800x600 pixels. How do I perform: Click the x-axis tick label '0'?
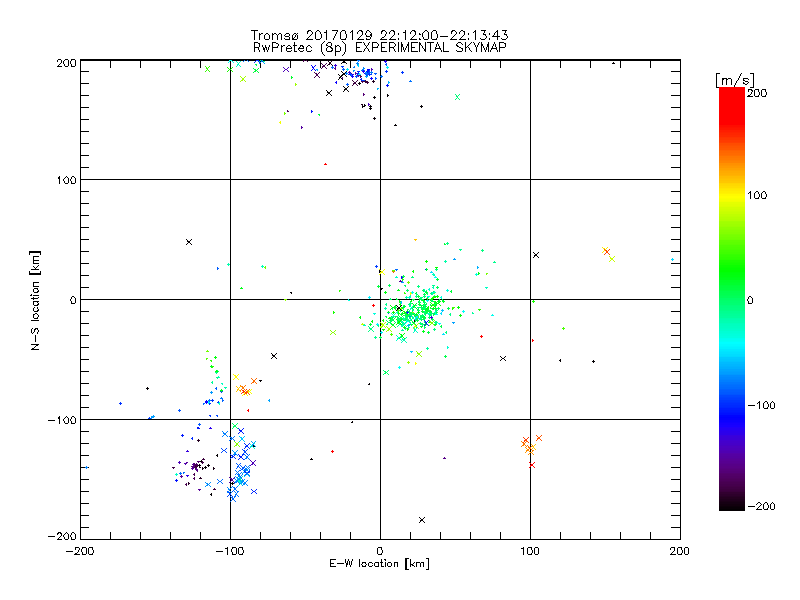[x=380, y=551]
